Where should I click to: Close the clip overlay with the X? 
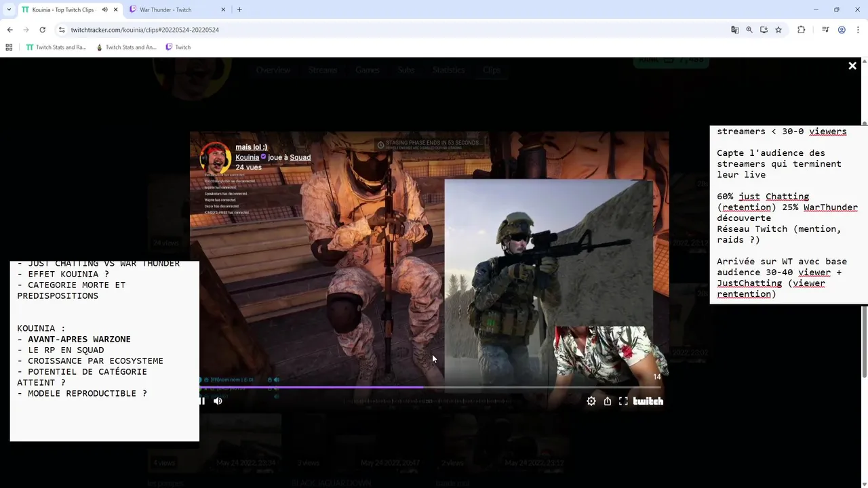click(x=852, y=66)
